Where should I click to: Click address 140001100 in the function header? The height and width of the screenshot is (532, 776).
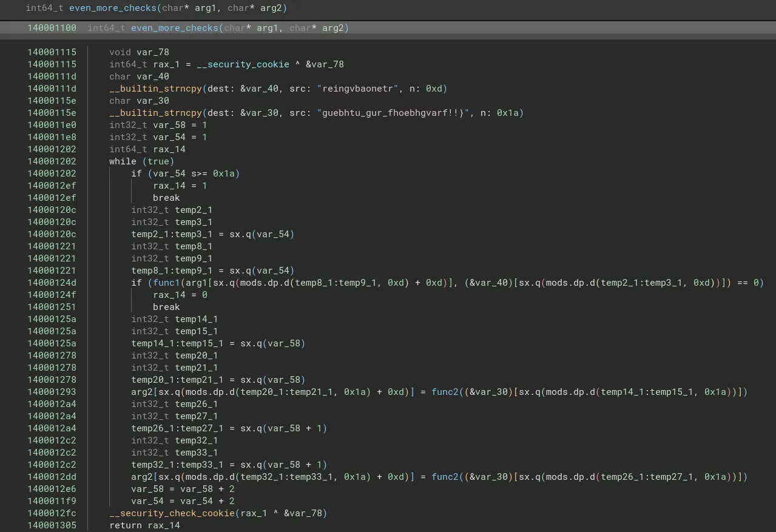tap(52, 28)
